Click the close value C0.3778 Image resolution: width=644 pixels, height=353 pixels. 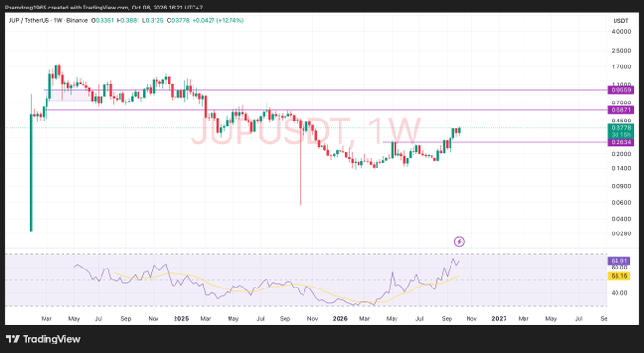178,20
